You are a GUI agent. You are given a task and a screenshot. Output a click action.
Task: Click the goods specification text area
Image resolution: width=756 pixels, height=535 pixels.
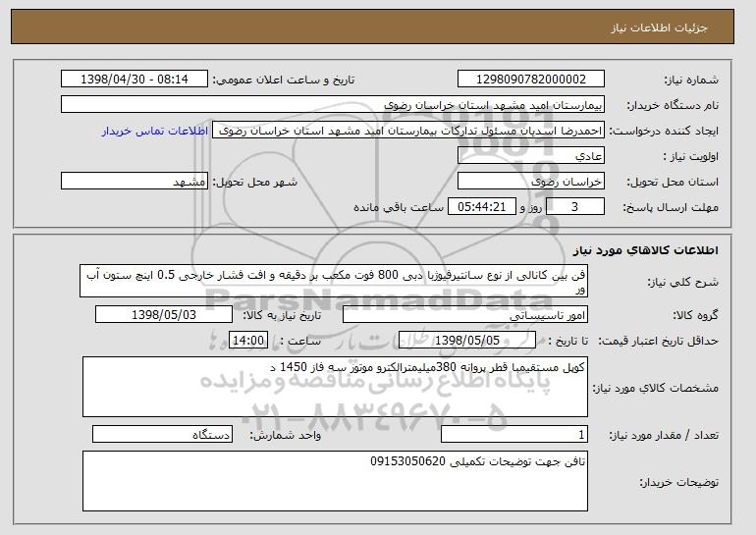click(335, 387)
